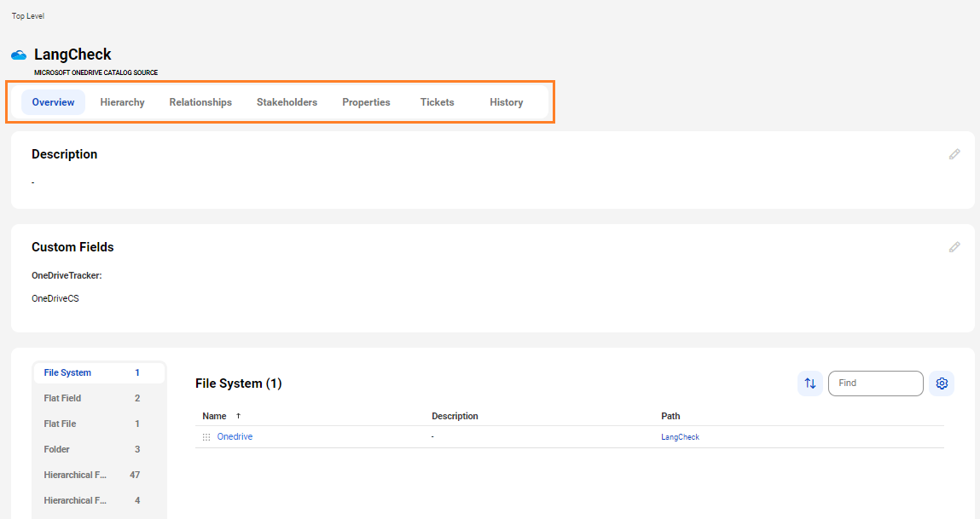
Task: Select the Stakeholders tab
Action: click(287, 102)
